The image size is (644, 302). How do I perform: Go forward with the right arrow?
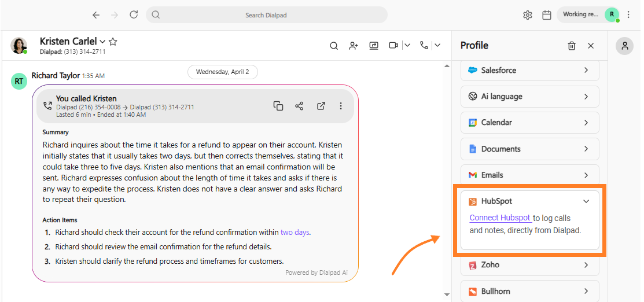pyautogui.click(x=115, y=15)
